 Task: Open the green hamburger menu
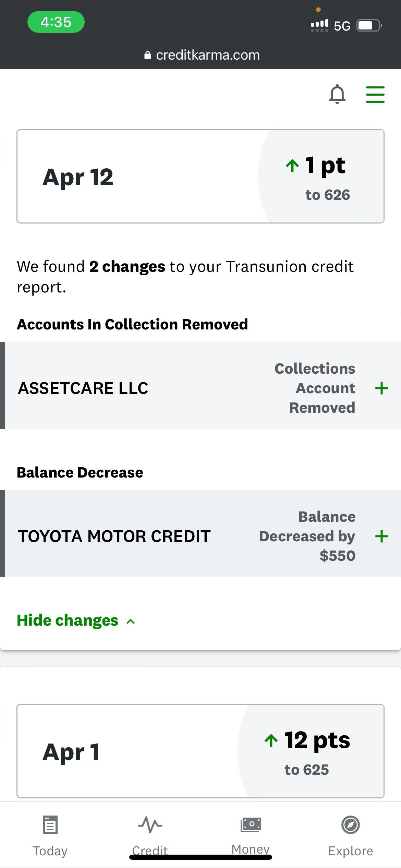point(375,95)
